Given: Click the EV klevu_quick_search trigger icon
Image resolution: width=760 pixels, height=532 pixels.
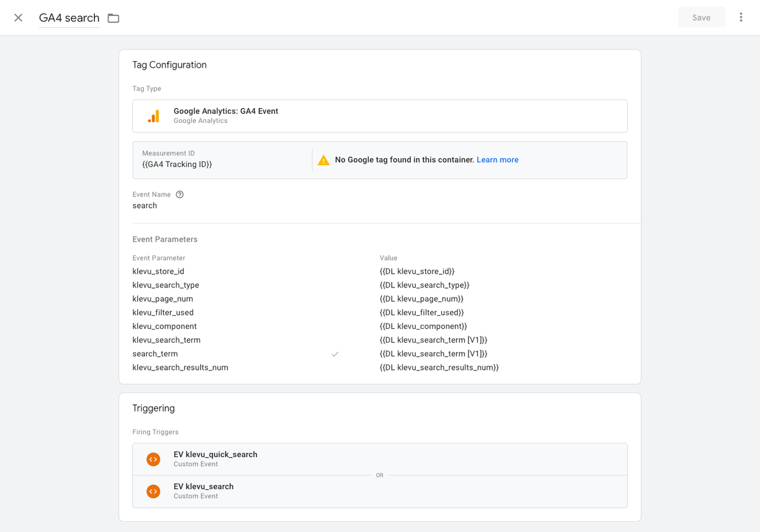Looking at the screenshot, I should pos(153,459).
